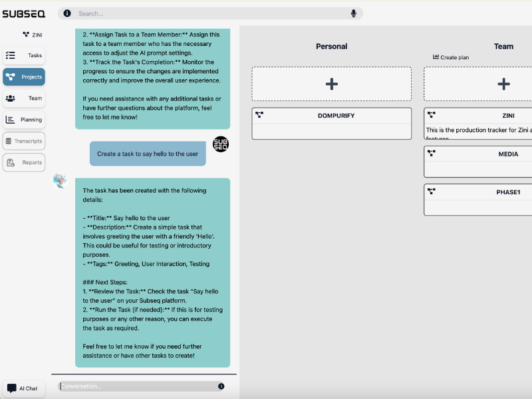Click the Create plan chart icon
This screenshot has width=532, height=399.
436,57
